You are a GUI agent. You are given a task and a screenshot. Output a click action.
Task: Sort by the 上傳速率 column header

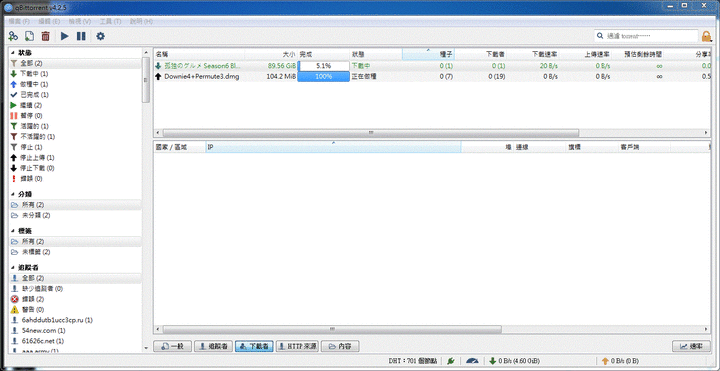pyautogui.click(x=586, y=54)
